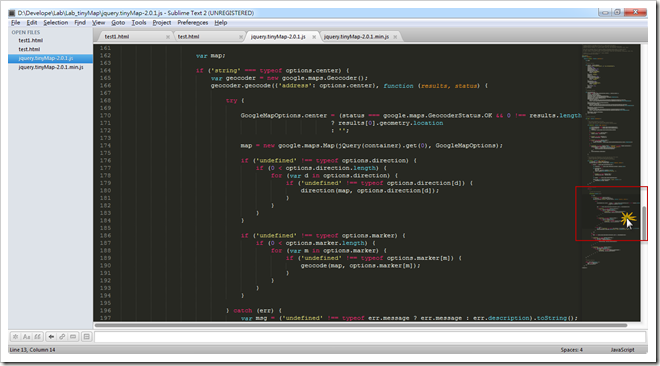
Task: Close the jquery.tinyMap-2.0.1.js tab
Action: [314, 37]
